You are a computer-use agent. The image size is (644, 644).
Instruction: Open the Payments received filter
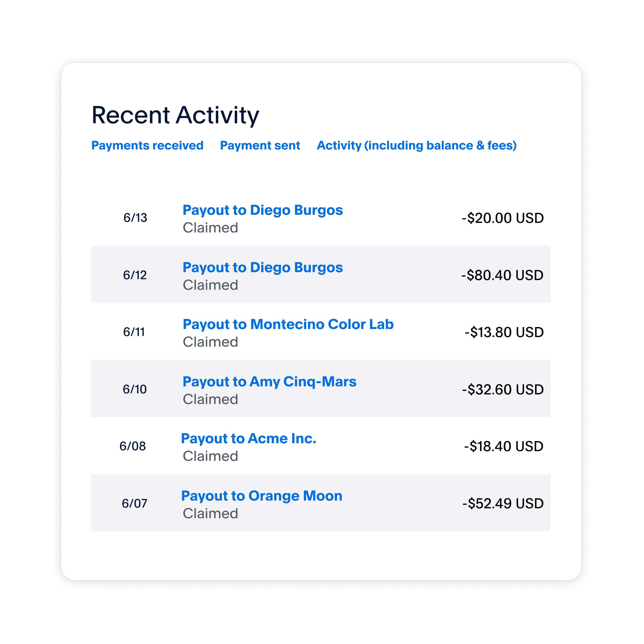click(147, 145)
